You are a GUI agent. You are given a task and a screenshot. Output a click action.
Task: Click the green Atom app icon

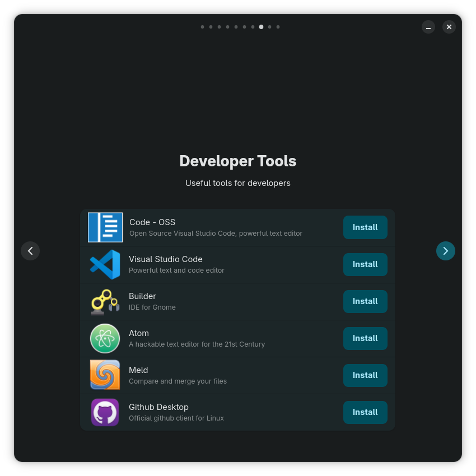point(105,338)
